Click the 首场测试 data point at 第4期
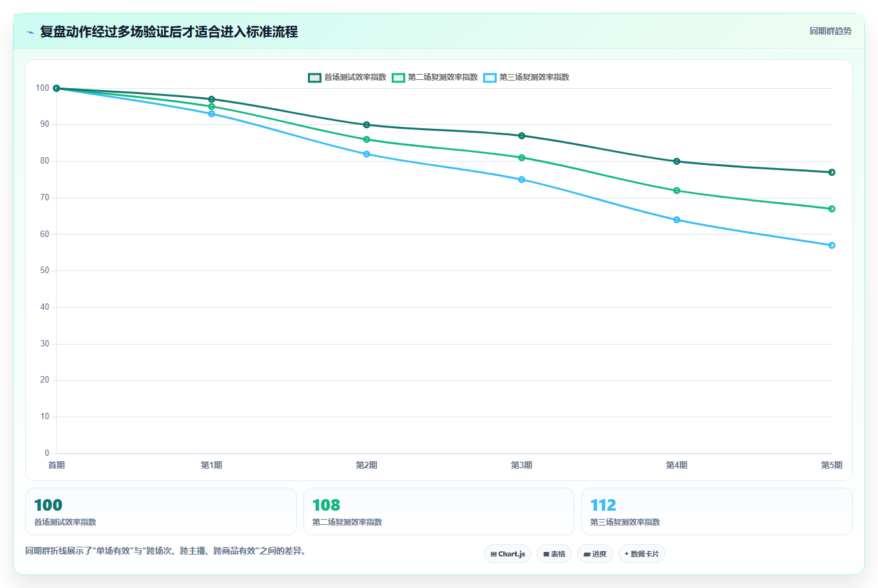The width and height of the screenshot is (878, 588). pyautogui.click(x=677, y=162)
